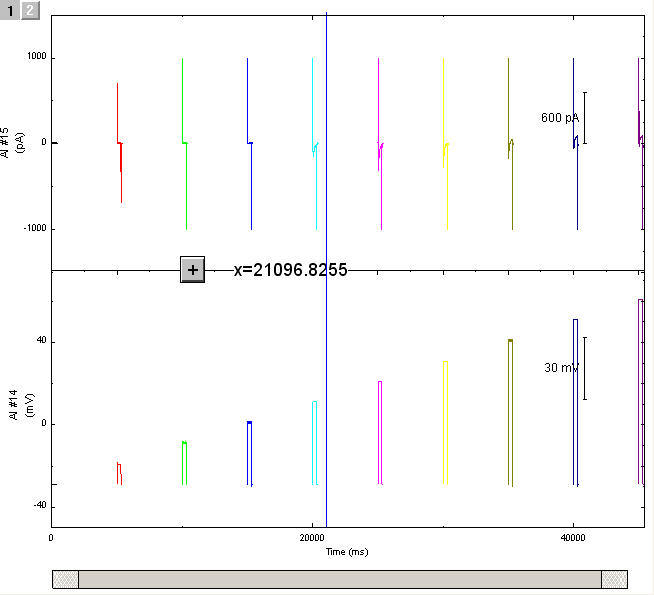The image size is (654, 595).
Task: Click the blue vertical cursor line
Action: tap(327, 400)
